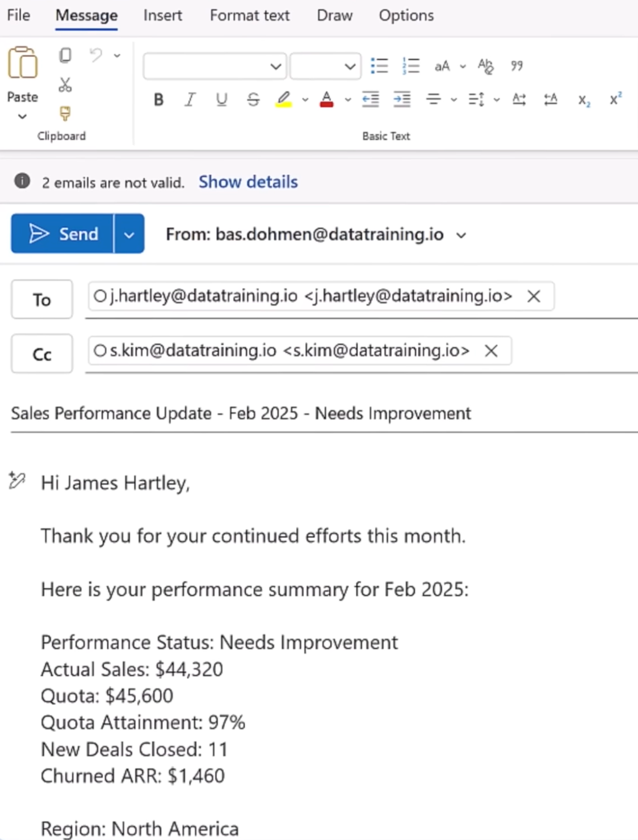Select the Format Painter tool

tap(65, 114)
